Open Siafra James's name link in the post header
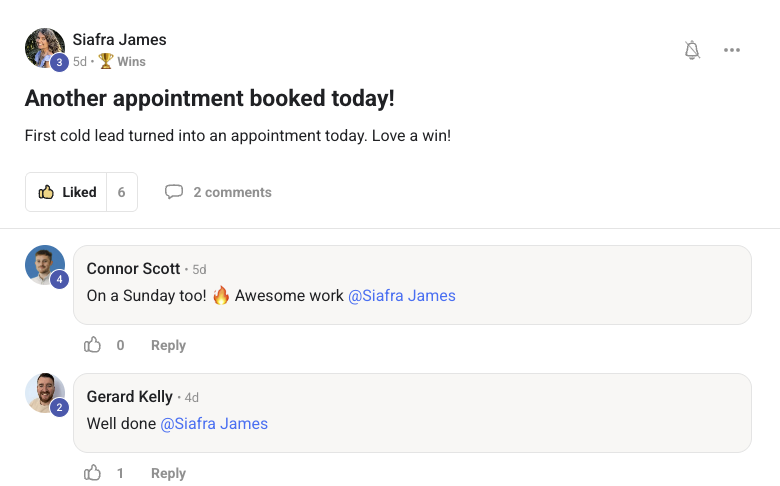The image size is (780, 486). point(119,39)
